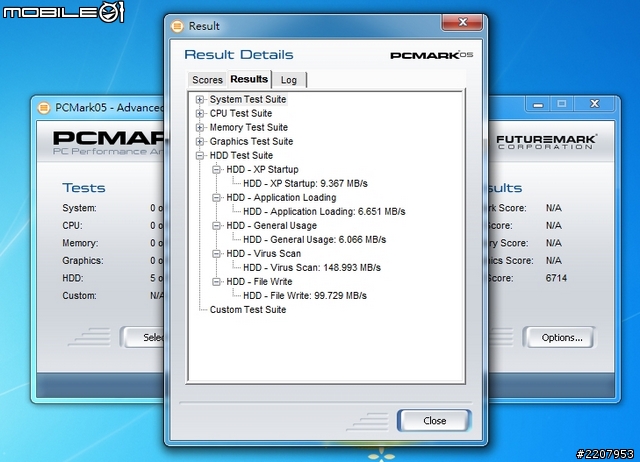Image resolution: width=640 pixels, height=462 pixels.
Task: Click the Application Loading 6.651 MB/s result
Action: (324, 212)
